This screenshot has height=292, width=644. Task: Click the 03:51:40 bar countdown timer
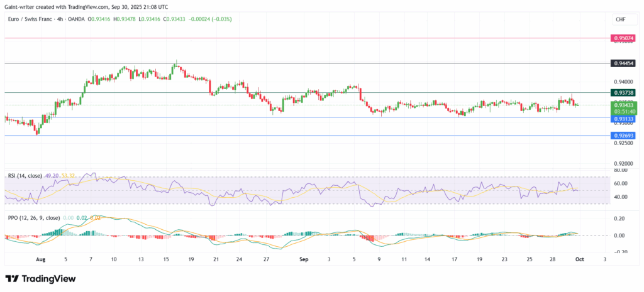coord(625,111)
